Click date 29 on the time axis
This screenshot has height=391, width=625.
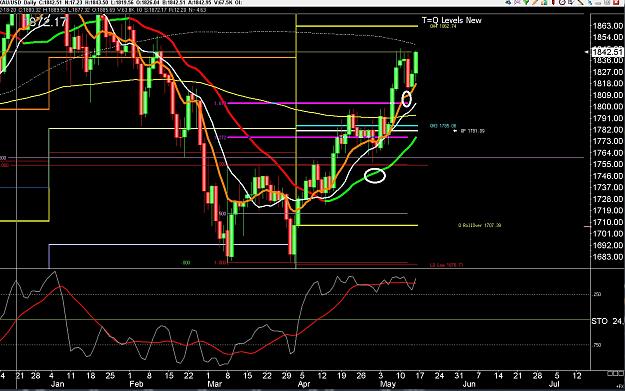(287, 375)
